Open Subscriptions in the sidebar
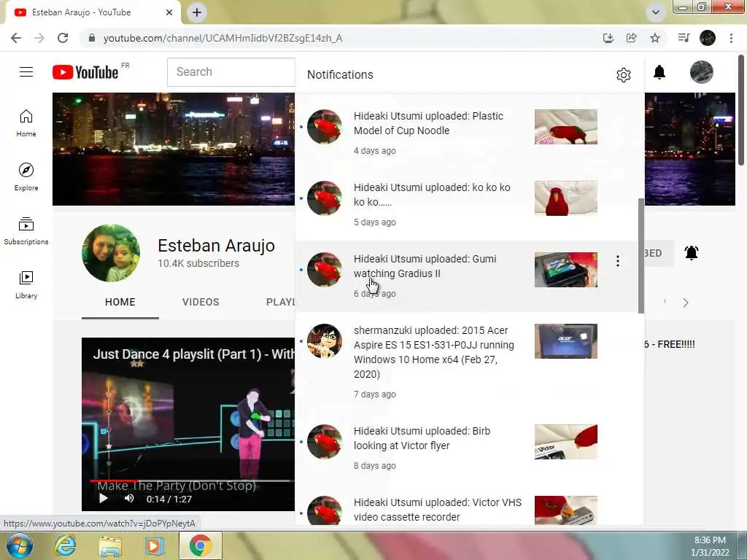The height and width of the screenshot is (560, 747). coord(26,231)
